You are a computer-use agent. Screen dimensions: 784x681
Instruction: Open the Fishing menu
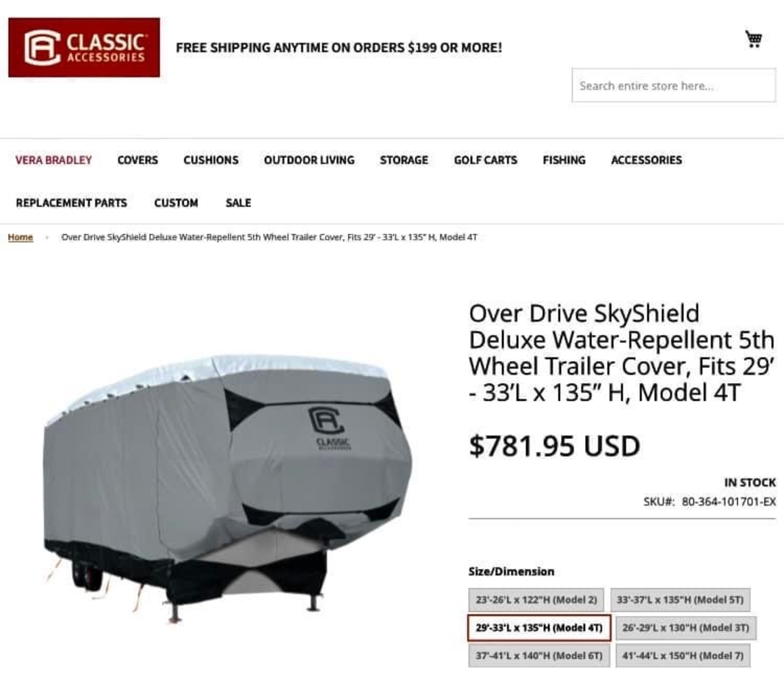[x=564, y=160]
